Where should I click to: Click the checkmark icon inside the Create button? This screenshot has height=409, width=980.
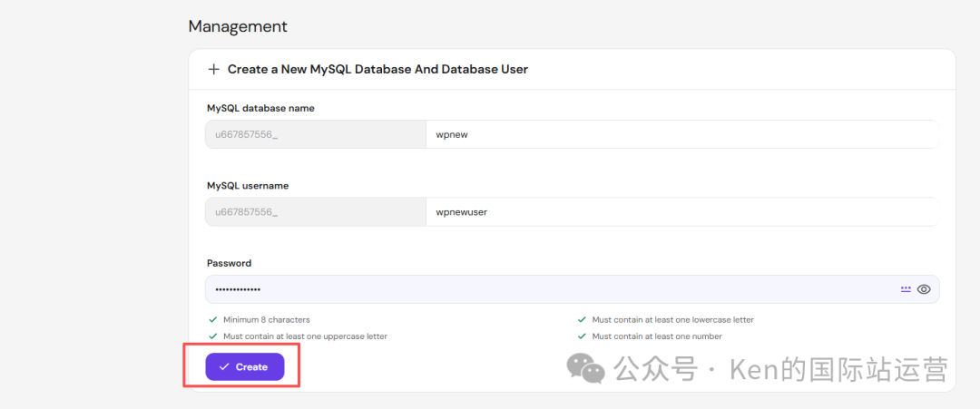click(224, 367)
